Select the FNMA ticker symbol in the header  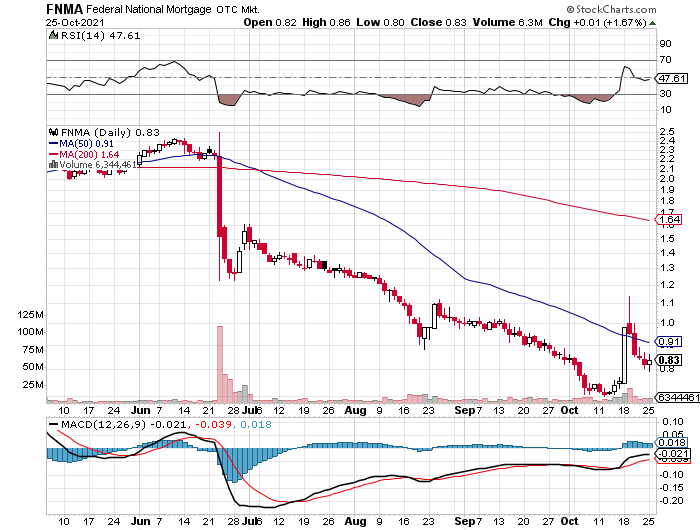click(64, 9)
